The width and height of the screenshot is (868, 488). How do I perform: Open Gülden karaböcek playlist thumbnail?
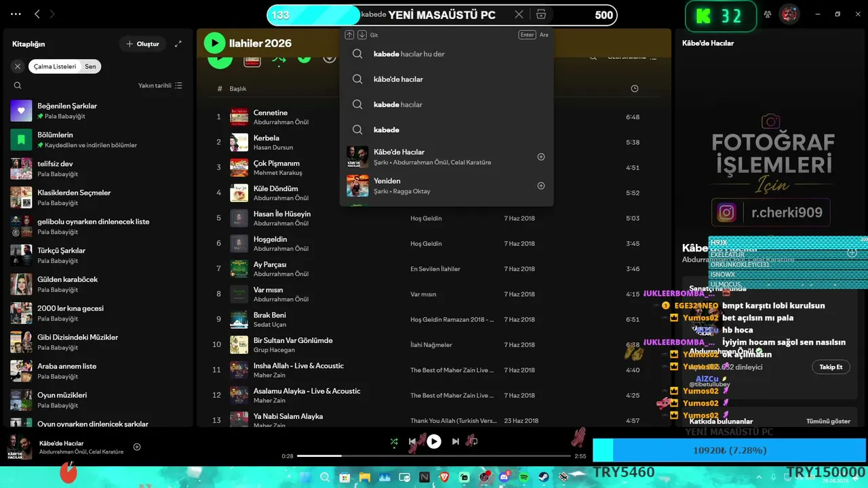pos(21,284)
